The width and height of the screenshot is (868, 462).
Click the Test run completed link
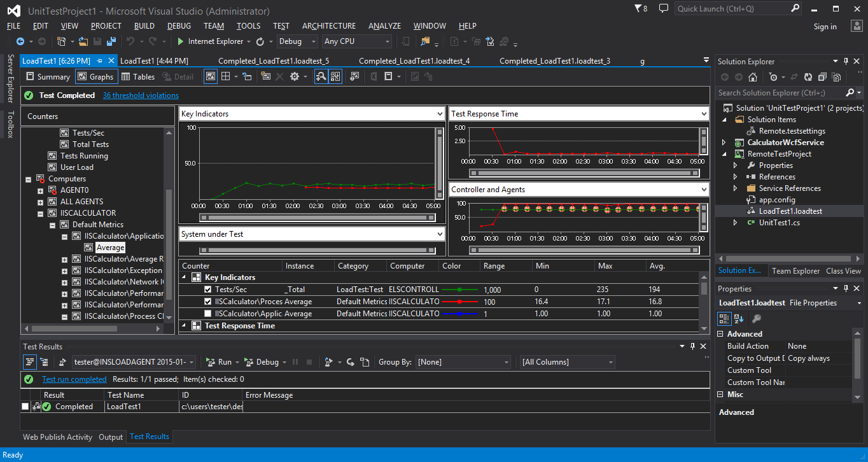point(74,379)
